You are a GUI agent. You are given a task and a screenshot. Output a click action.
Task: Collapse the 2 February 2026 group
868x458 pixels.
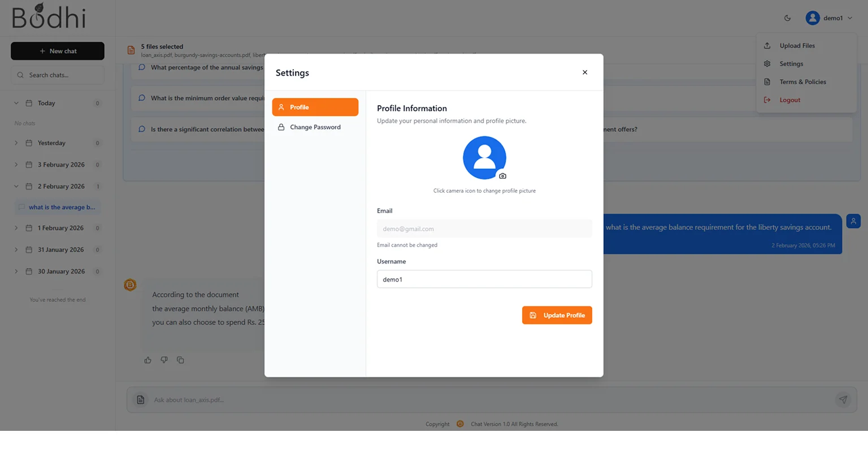[16, 187]
